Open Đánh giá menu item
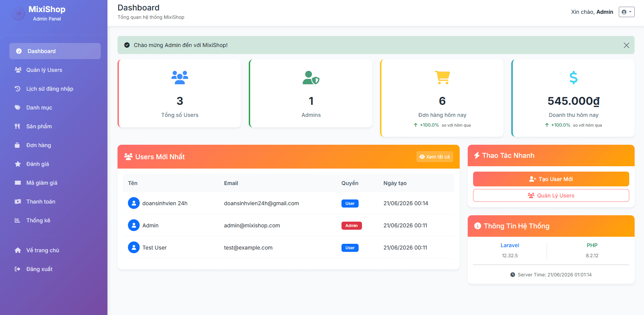 pos(55,164)
